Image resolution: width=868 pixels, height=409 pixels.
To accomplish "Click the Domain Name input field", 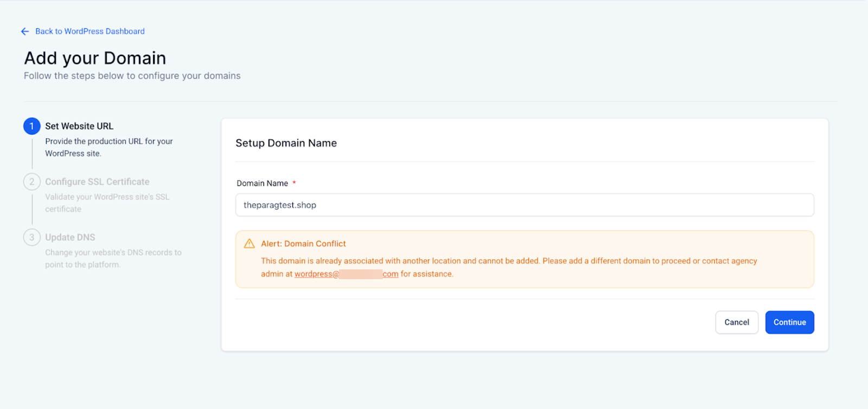I will tap(524, 205).
